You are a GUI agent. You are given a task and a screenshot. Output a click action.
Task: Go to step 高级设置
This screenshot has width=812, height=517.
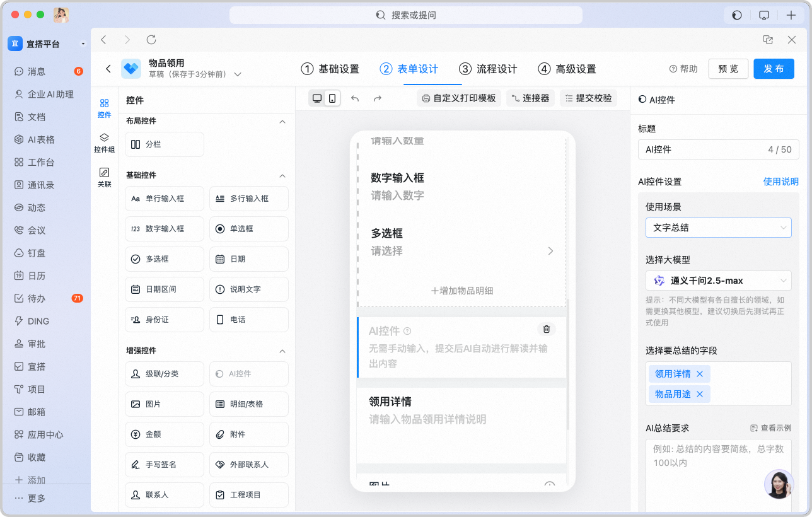(567, 69)
